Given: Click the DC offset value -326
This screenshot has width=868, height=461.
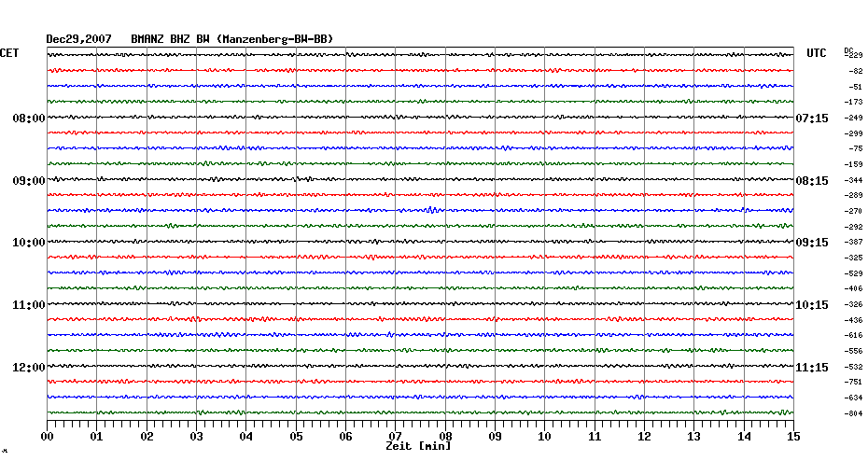Looking at the screenshot, I should [854, 305].
